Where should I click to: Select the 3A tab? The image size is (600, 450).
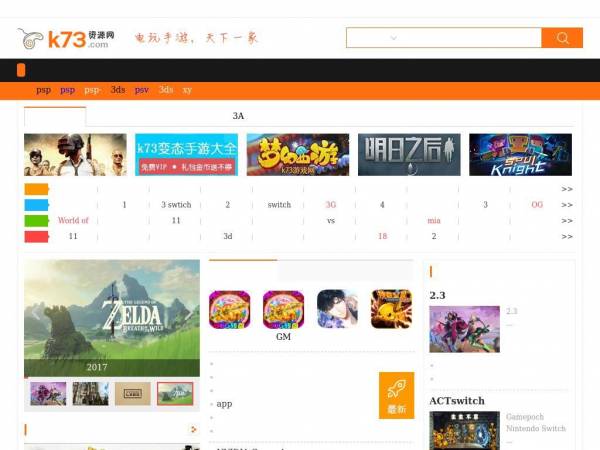coord(238,116)
